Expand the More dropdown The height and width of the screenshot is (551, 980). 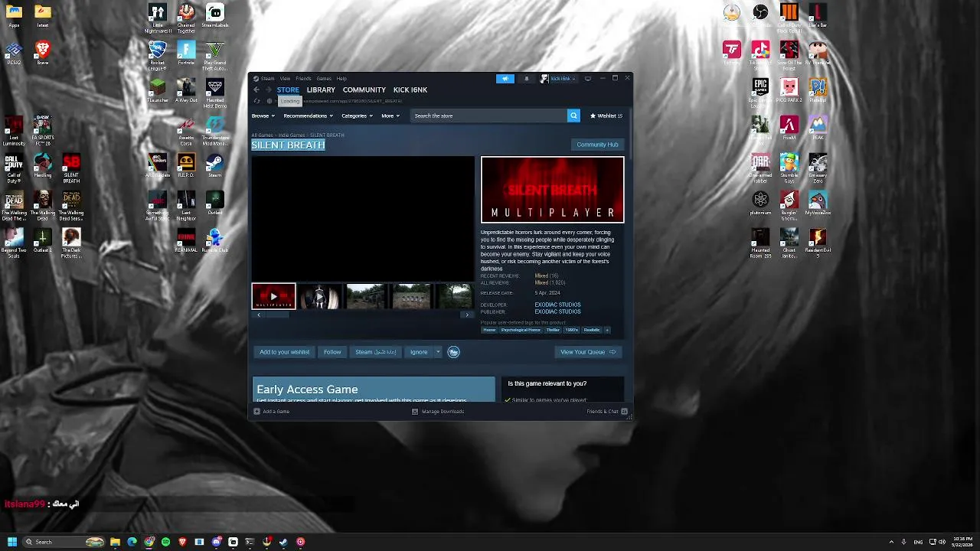[x=390, y=116]
